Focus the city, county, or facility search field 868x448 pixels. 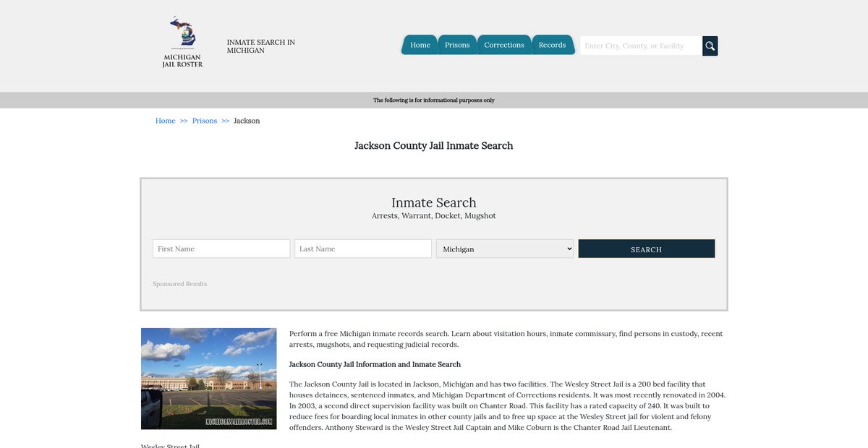(641, 46)
